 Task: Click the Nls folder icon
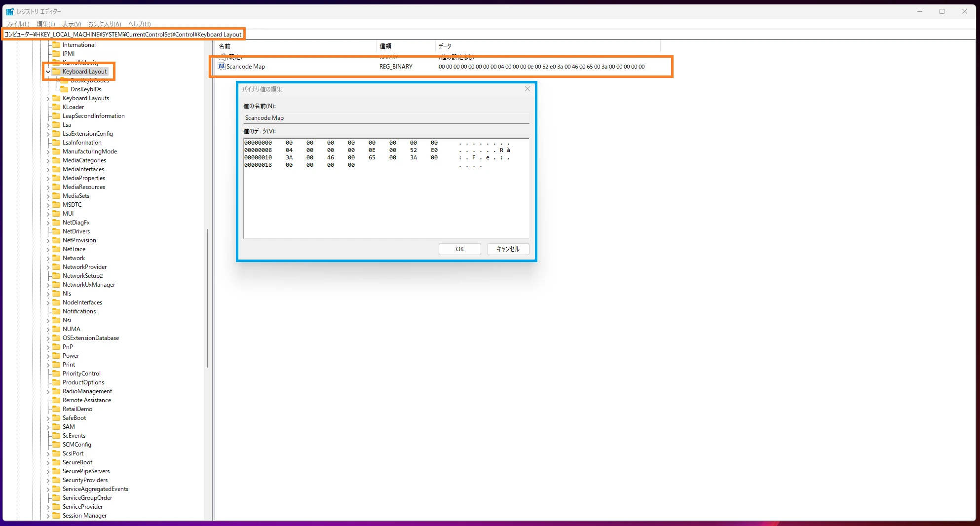coord(56,294)
